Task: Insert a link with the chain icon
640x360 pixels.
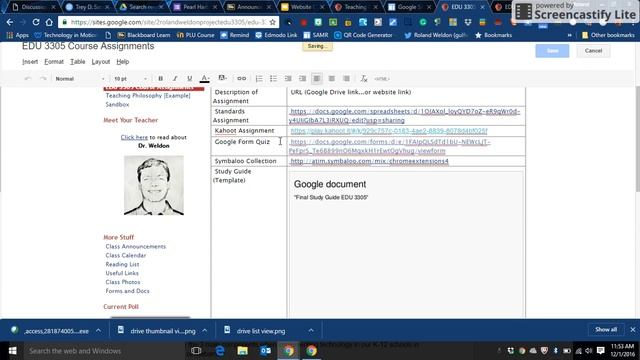Action: 242,78
